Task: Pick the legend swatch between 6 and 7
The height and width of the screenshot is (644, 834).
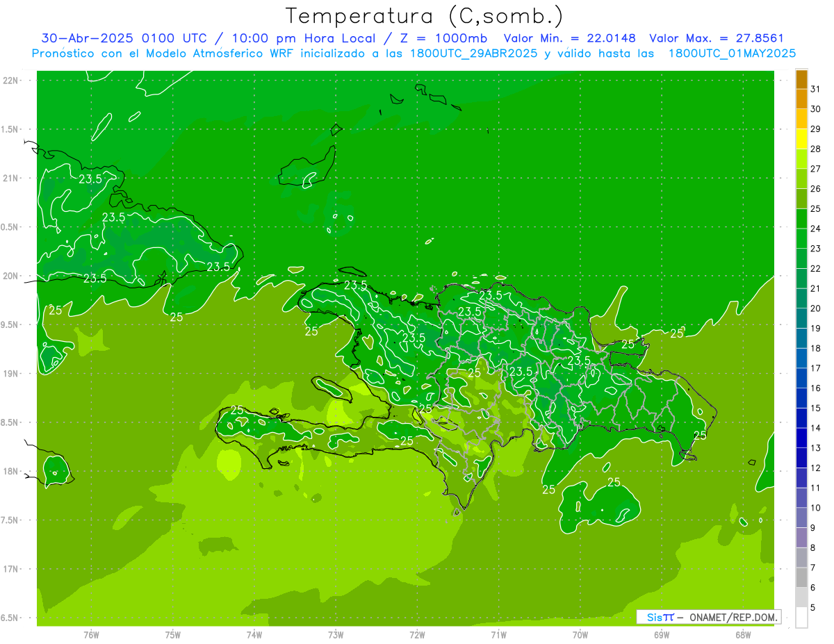Action: tap(802, 577)
